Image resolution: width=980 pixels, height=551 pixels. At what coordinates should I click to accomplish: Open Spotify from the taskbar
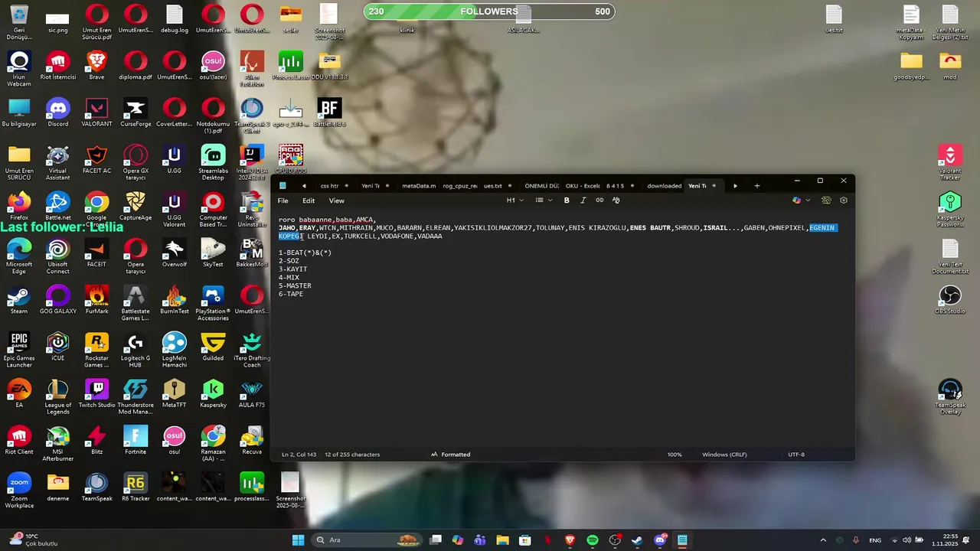click(593, 540)
